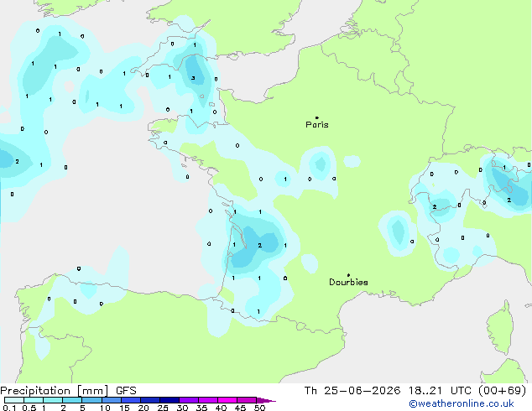Select the 10–15 mm legend swatch
This screenshot has width=532, height=411.
point(112,400)
